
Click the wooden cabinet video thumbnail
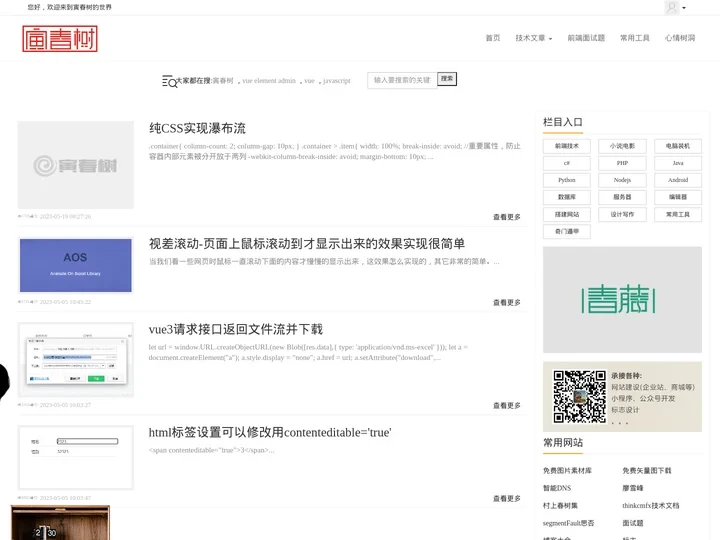(x=60, y=523)
